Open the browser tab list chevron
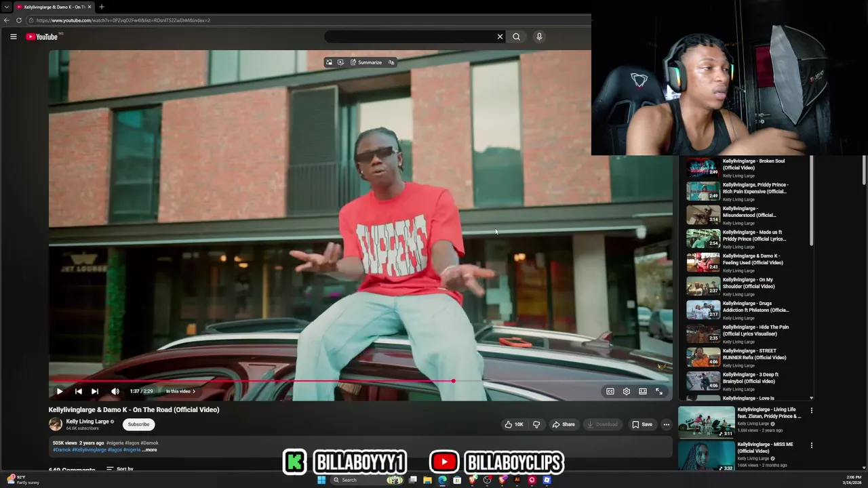Image resolution: width=868 pixels, height=488 pixels. click(x=6, y=7)
